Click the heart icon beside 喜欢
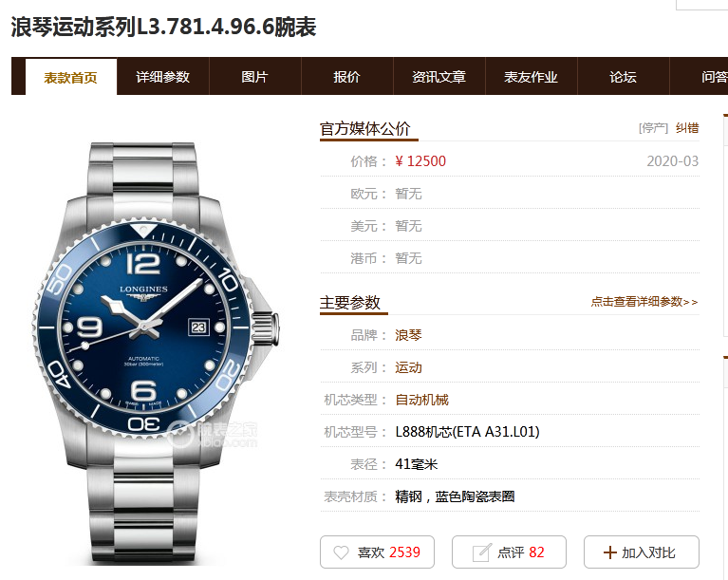Screen dimensions: 728x580 click(x=342, y=552)
